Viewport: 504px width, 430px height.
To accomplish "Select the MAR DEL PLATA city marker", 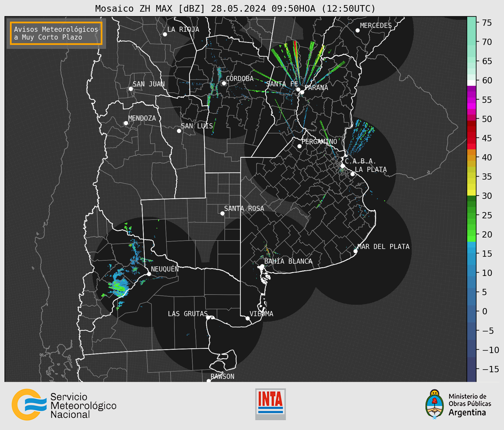I will (356, 251).
